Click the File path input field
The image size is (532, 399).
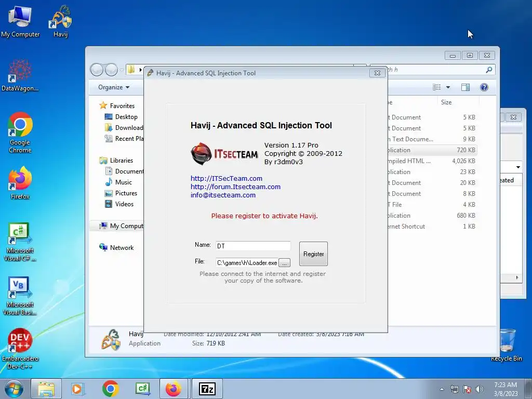pyautogui.click(x=247, y=262)
